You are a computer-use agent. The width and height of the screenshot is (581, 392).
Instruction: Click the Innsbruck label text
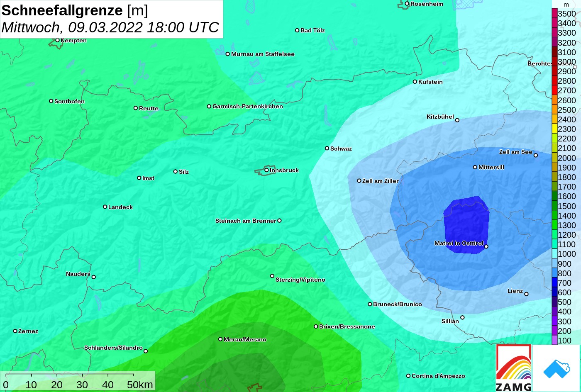click(284, 170)
